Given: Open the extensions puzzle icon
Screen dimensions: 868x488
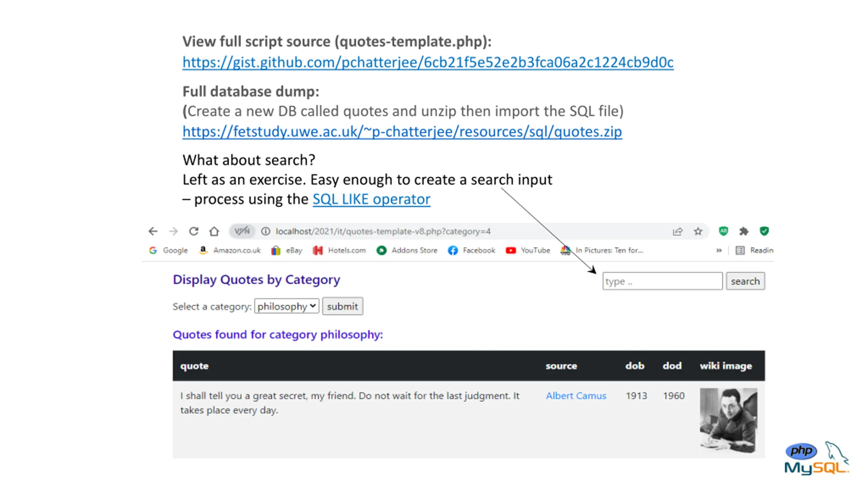Looking at the screenshot, I should [x=744, y=231].
